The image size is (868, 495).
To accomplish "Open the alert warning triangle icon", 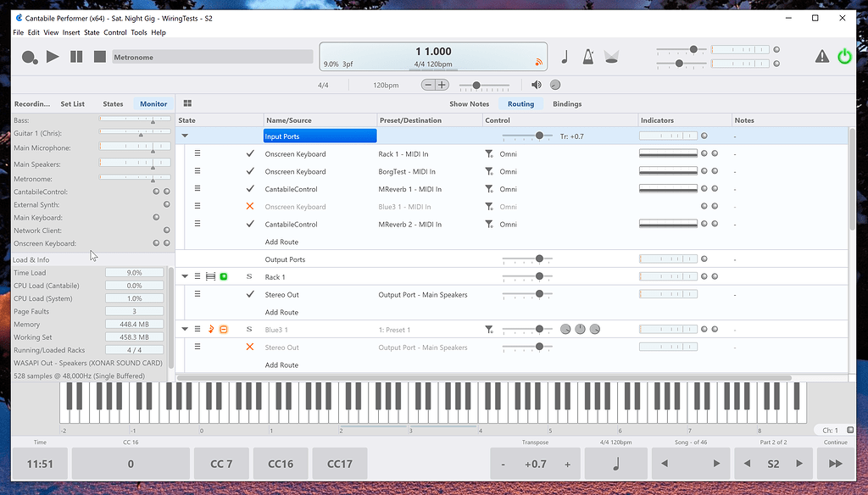I will [x=822, y=56].
